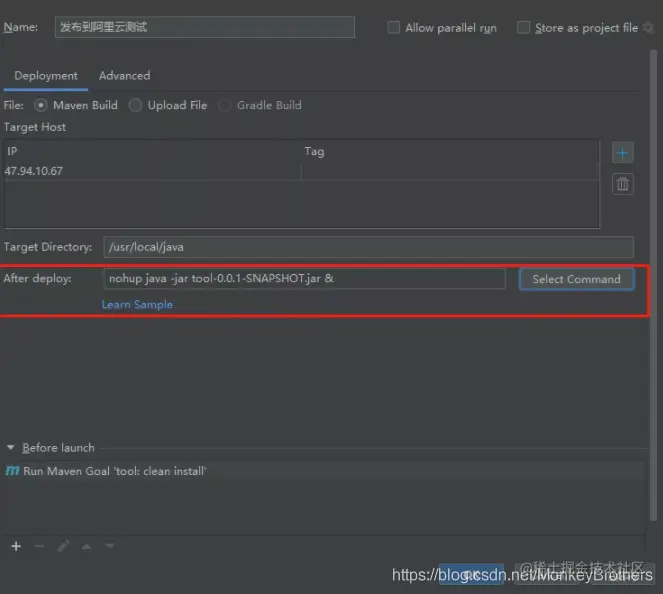
Task: Delete the selected target host with trash icon
Action: (x=622, y=184)
